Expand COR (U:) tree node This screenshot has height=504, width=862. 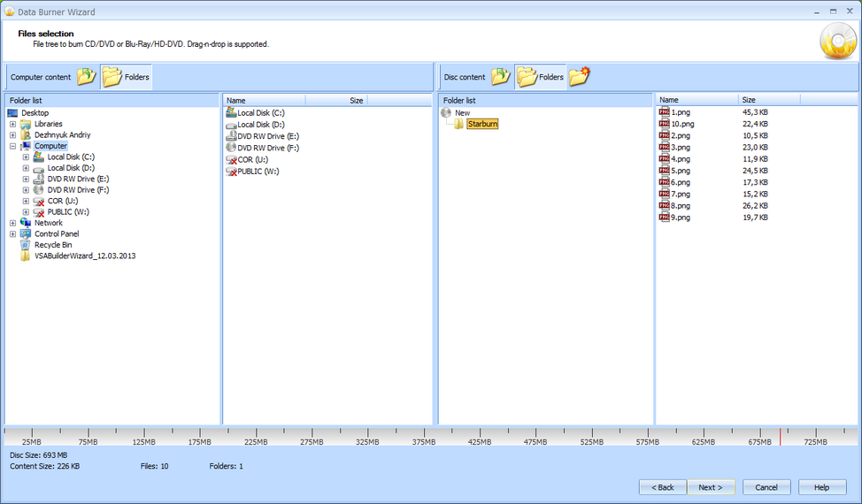click(26, 201)
